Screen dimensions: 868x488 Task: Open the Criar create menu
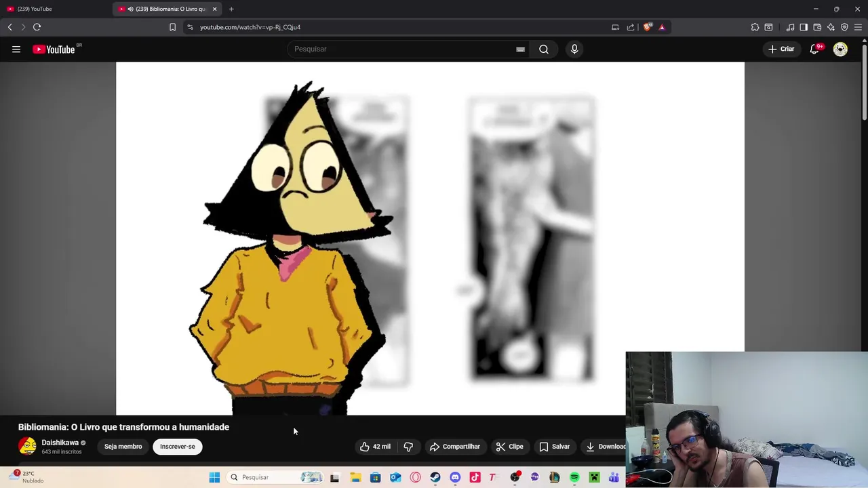[781, 49]
